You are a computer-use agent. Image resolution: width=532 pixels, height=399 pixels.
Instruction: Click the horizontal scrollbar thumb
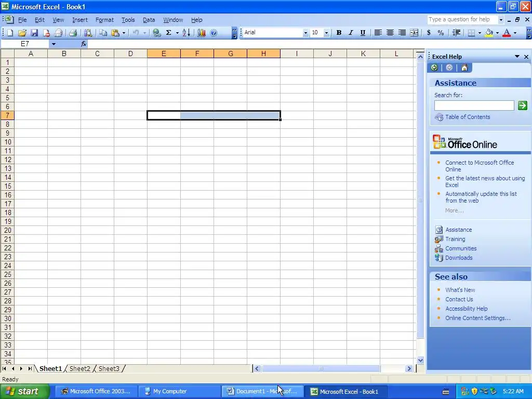pos(321,368)
